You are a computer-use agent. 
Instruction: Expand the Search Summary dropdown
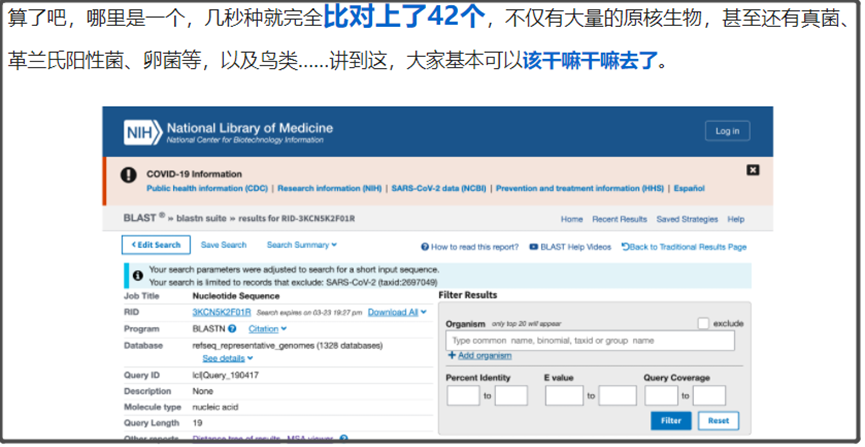click(302, 244)
